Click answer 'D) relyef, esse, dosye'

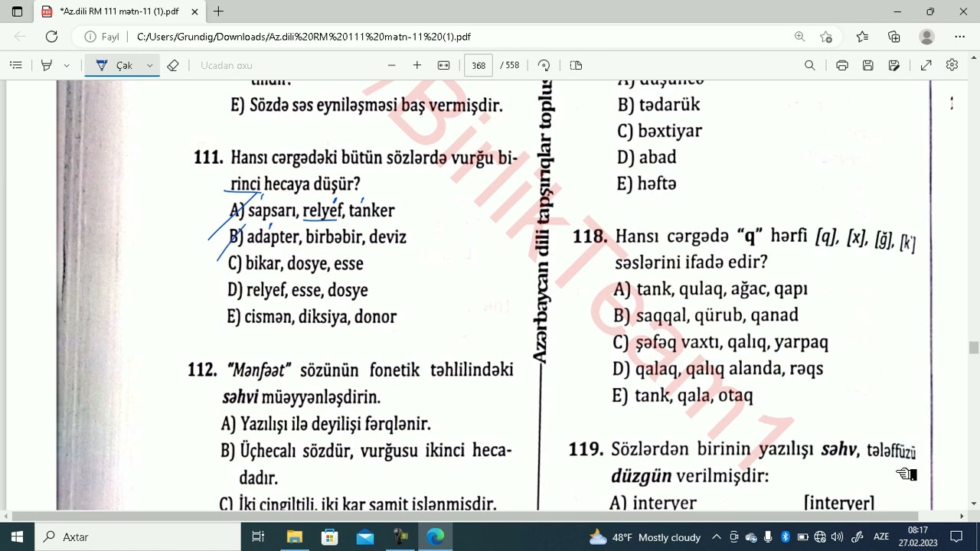coord(297,291)
